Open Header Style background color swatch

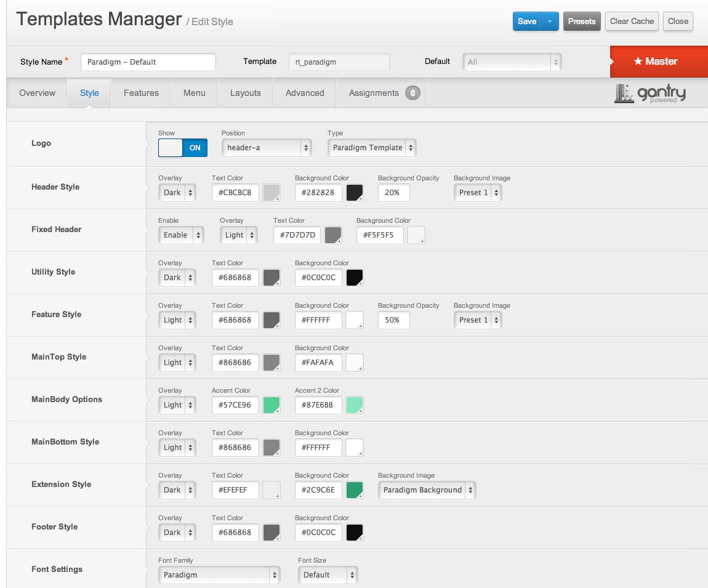(355, 192)
